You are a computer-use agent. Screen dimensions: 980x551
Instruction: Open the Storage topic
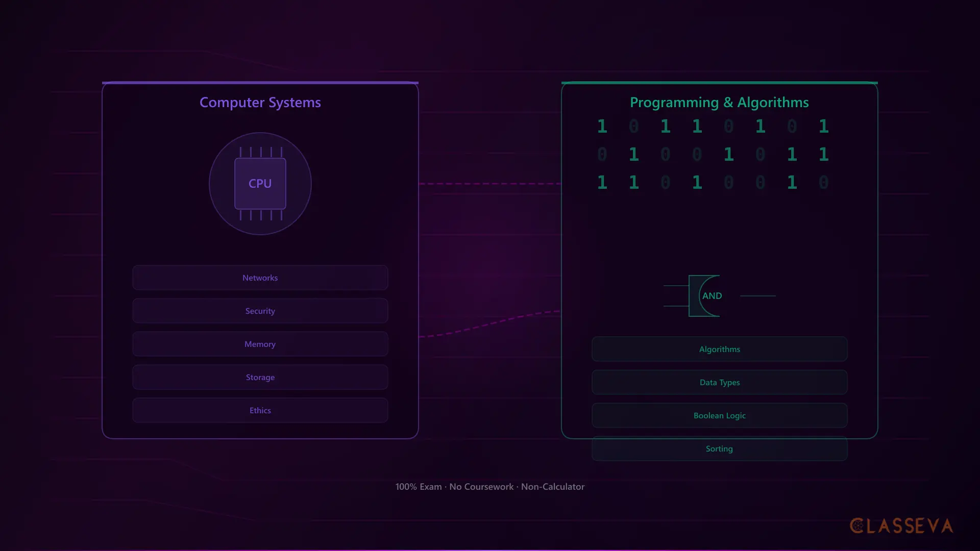pos(260,377)
